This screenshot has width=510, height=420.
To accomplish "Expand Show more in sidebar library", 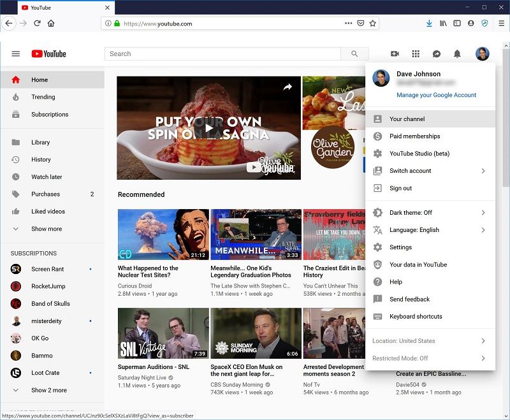I will coord(52,229).
